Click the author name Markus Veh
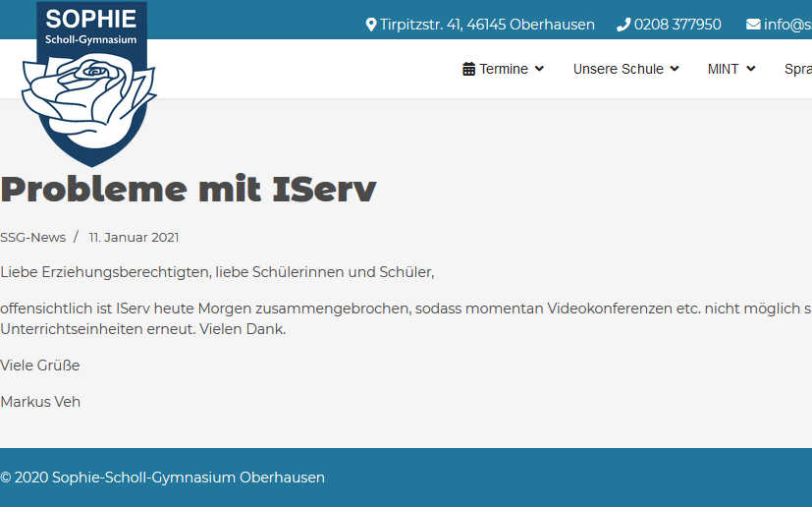Viewport: 812px width, 507px height. pos(40,402)
